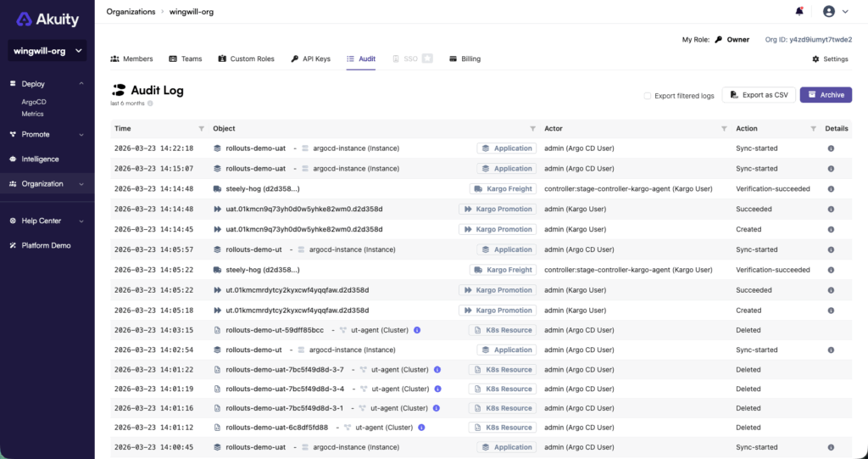Open the notifications bell icon
The width and height of the screenshot is (868, 459).
(798, 11)
